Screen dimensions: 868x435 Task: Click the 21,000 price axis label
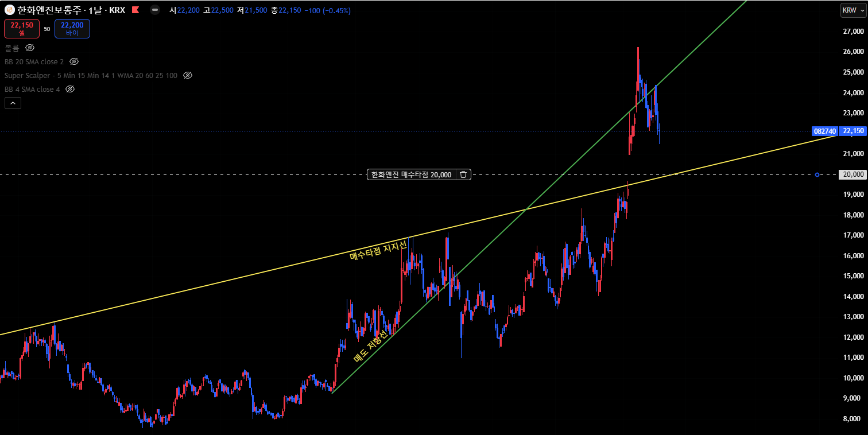(854, 154)
